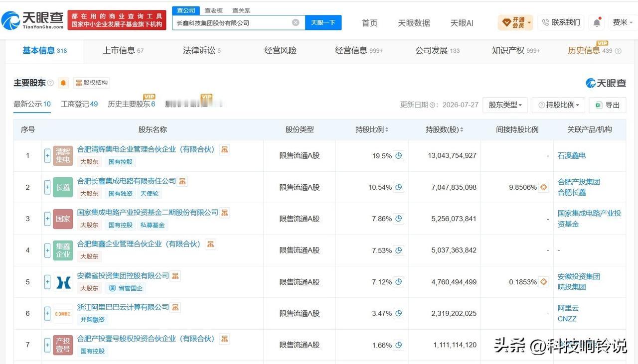Expand row 6 shareholder 浙江阿里巴巴云计算
638x364 pixels.
pyautogui.click(x=47, y=313)
